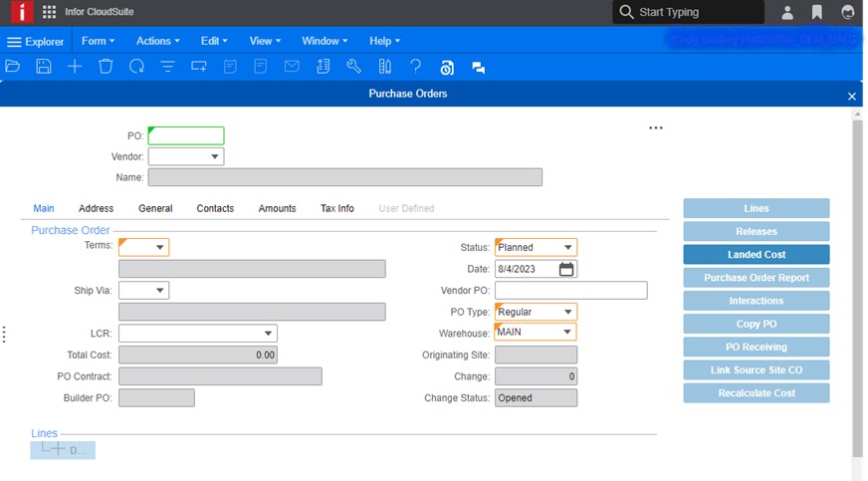The image size is (868, 481).
Task: Click the columns toolbar icon
Action: click(x=385, y=67)
